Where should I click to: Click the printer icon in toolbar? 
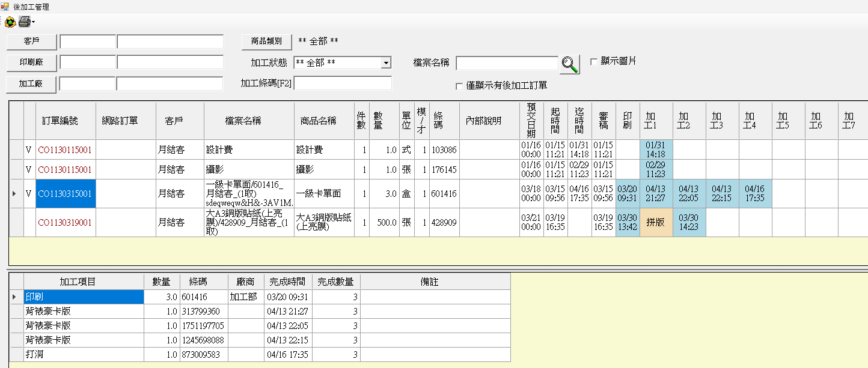pos(24,22)
